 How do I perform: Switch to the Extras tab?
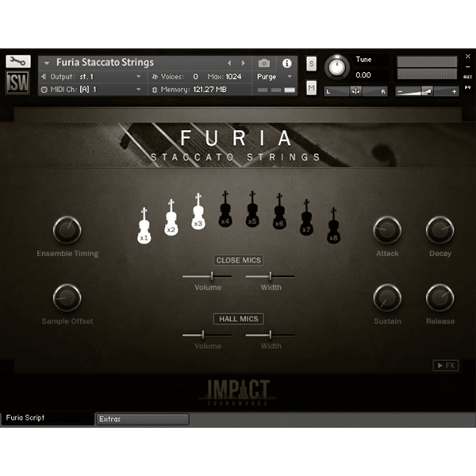(x=142, y=419)
